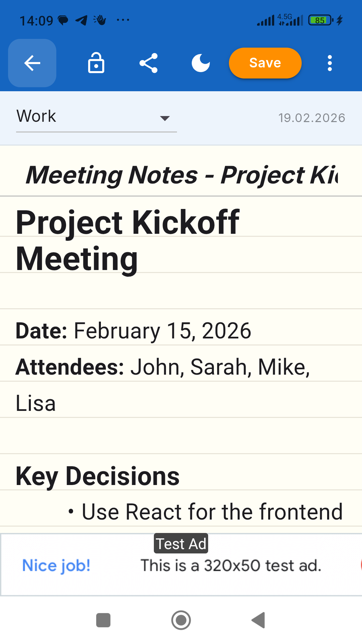Viewport: 362px width, 644px height.
Task: Toggle dark mode with the moon icon
Action: 201,63
